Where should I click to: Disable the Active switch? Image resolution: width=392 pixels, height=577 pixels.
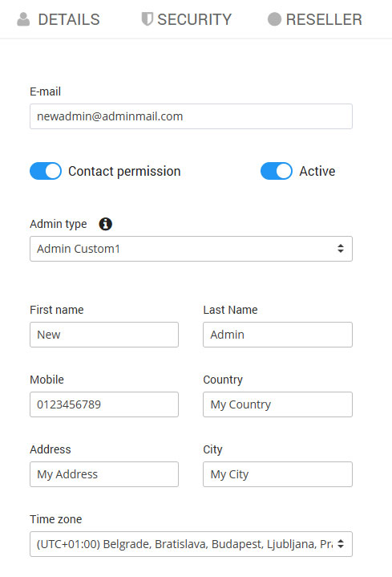277,171
